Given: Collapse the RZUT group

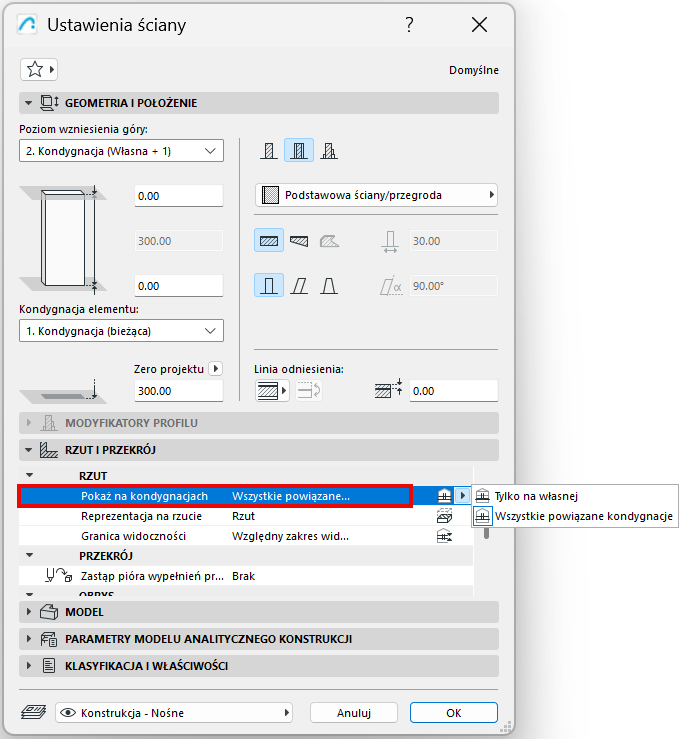Looking at the screenshot, I should pyautogui.click(x=29, y=476).
